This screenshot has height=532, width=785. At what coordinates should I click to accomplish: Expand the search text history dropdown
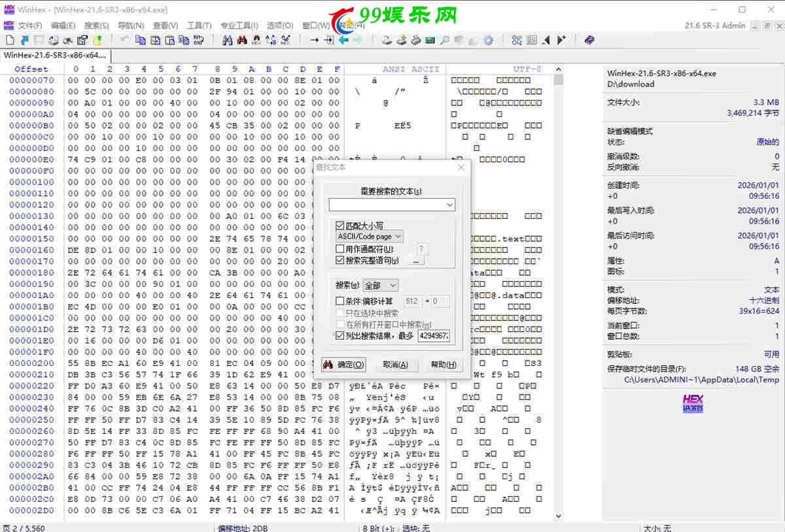point(449,204)
